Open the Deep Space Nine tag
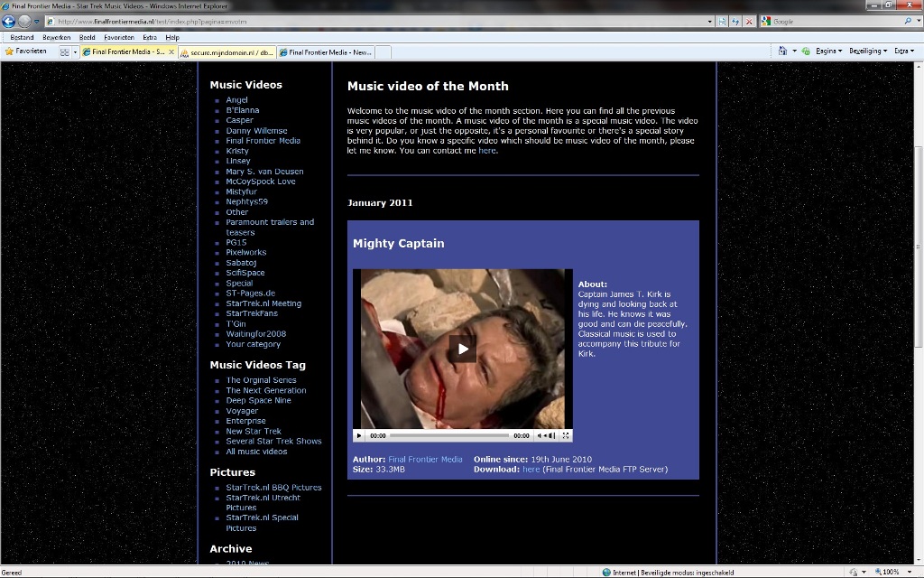Image resolution: width=924 pixels, height=578 pixels. 258,400
